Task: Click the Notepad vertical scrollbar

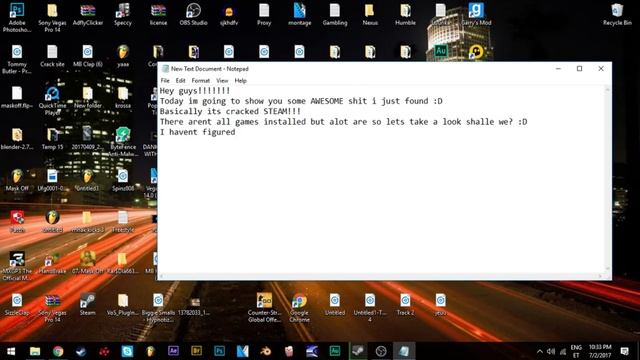Action: coord(607,179)
